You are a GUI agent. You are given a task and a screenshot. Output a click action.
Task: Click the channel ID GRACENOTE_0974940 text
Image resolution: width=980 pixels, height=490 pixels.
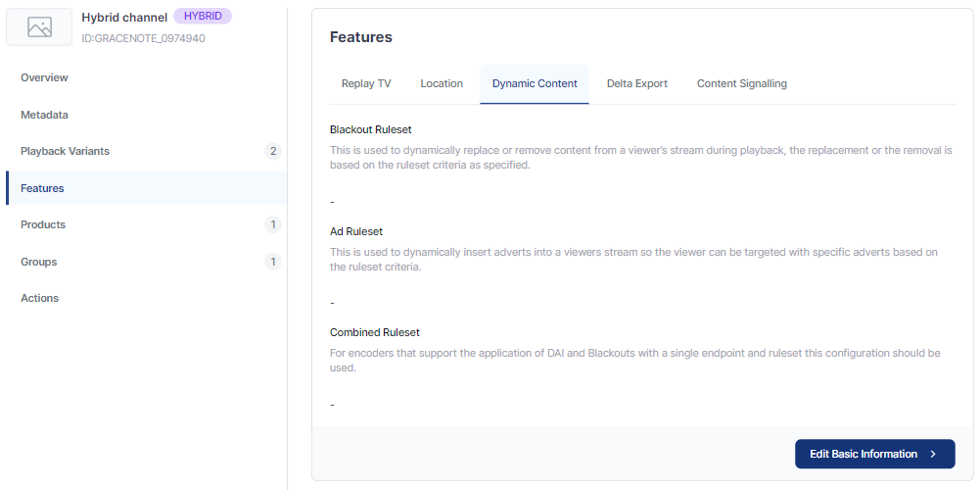coord(143,38)
